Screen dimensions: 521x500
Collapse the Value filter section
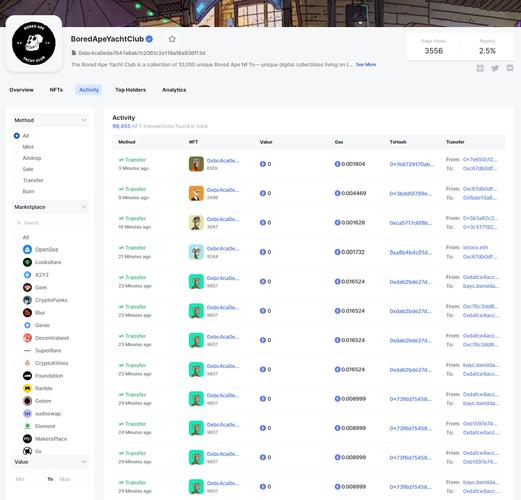pyautogui.click(x=50, y=462)
